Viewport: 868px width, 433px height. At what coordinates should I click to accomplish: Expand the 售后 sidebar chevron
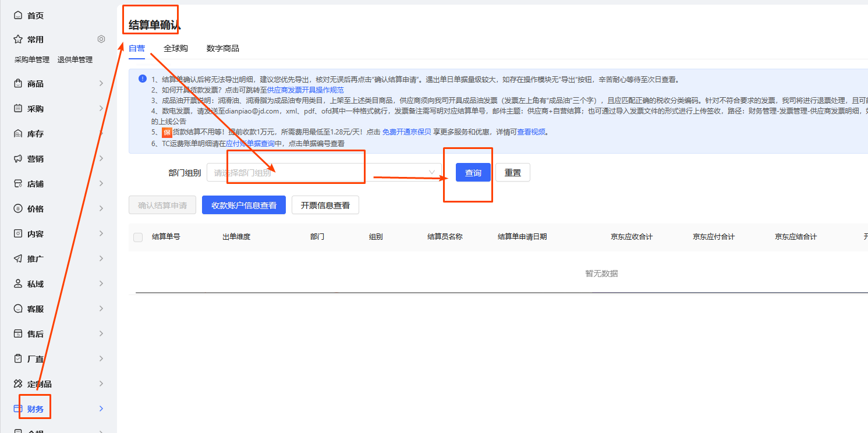coord(101,333)
